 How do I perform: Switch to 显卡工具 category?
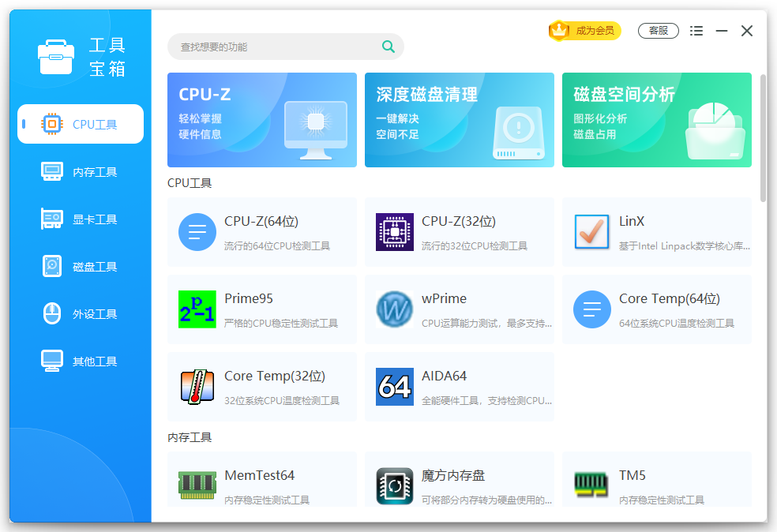tap(81, 219)
